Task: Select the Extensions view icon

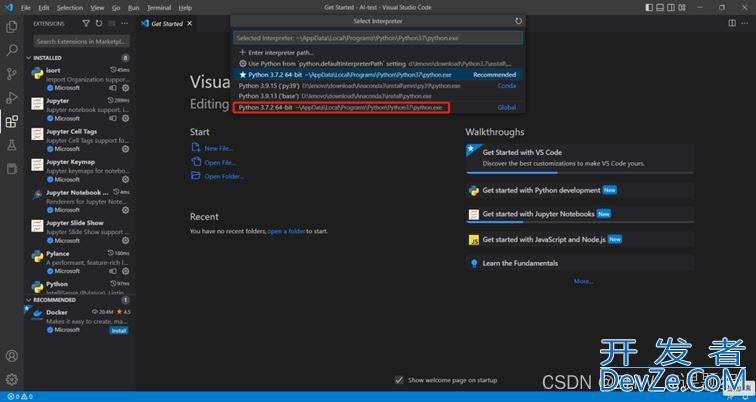Action: tap(12, 121)
